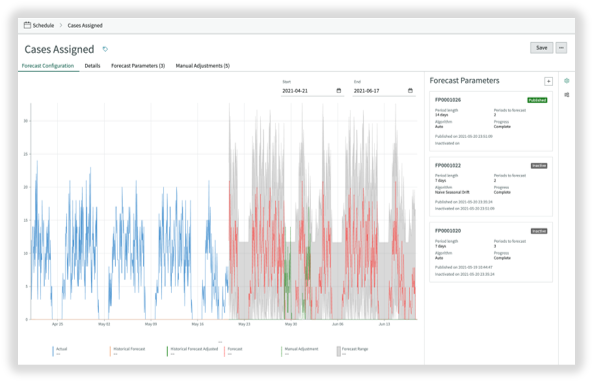Open the more options ellipsis button
Screen dimensions: 595x383
561,48
